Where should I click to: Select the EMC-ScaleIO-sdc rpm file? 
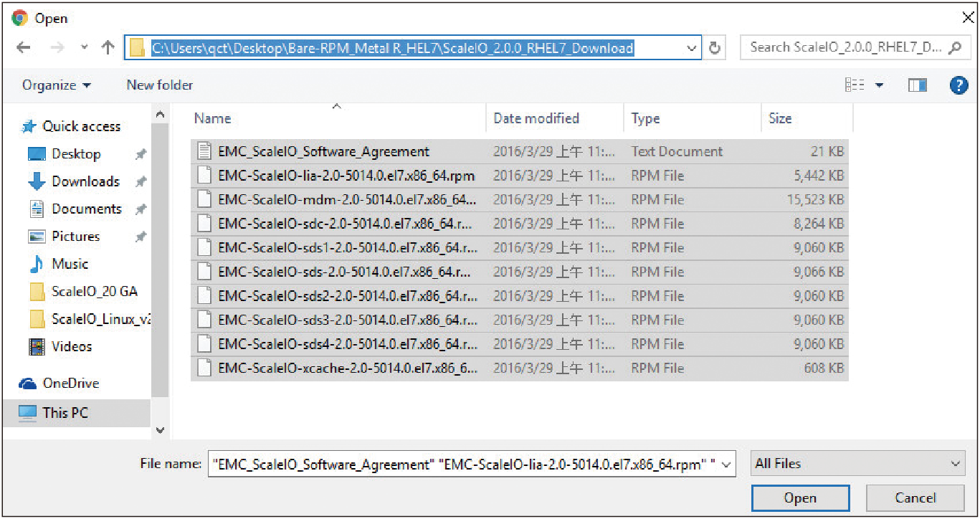[x=520, y=224]
